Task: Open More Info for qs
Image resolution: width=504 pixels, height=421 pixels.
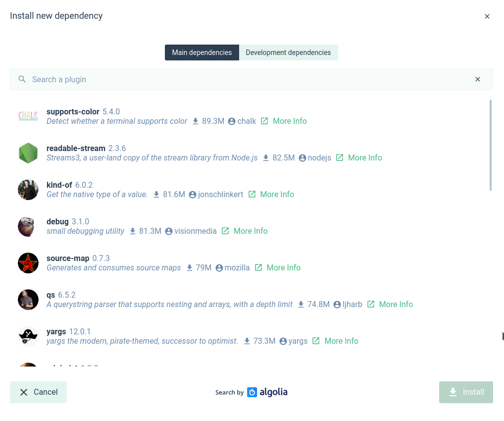Action: point(396,305)
